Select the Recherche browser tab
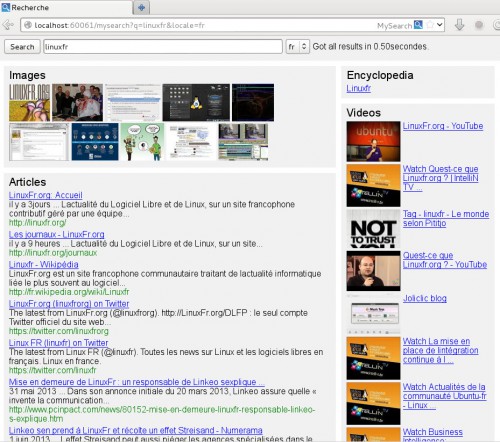 pos(66,7)
